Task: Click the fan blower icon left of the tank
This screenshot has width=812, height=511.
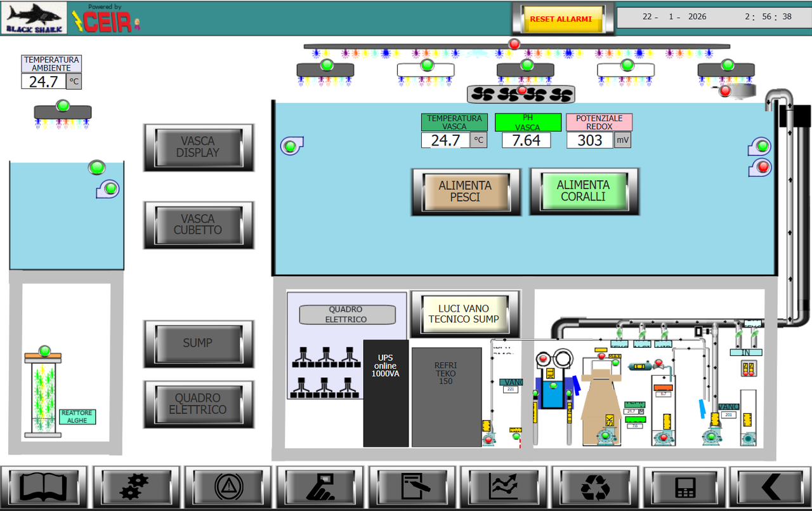Action: pyautogui.click(x=291, y=145)
